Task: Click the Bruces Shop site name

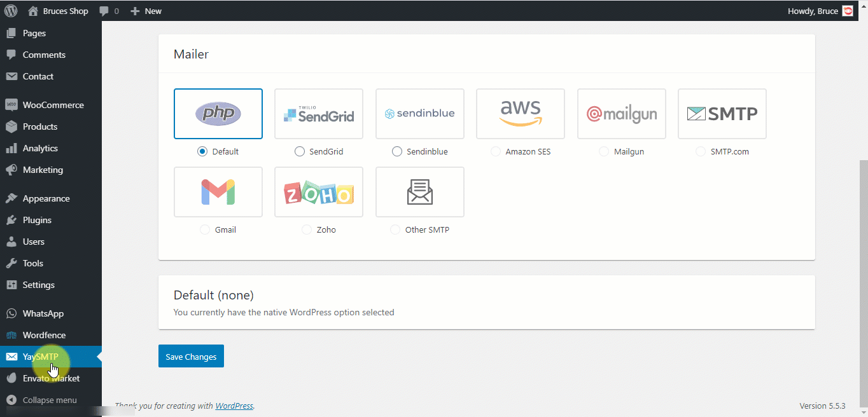Action: tap(66, 11)
